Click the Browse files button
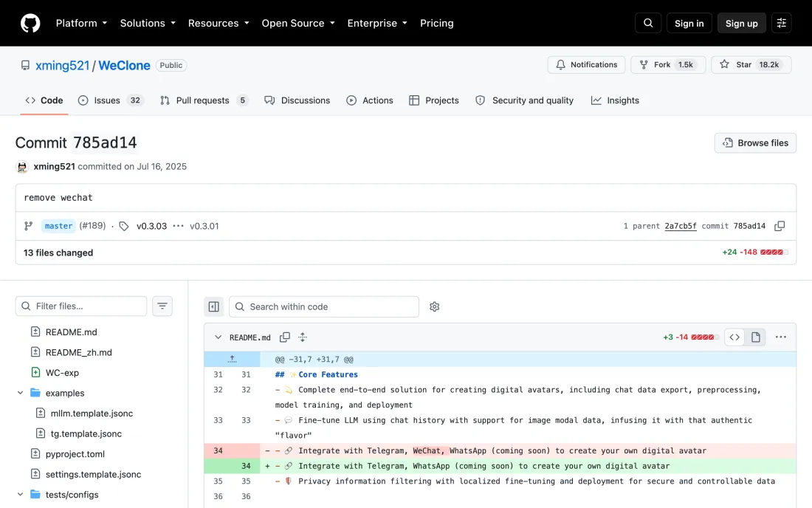The width and height of the screenshot is (812, 508). click(x=755, y=143)
